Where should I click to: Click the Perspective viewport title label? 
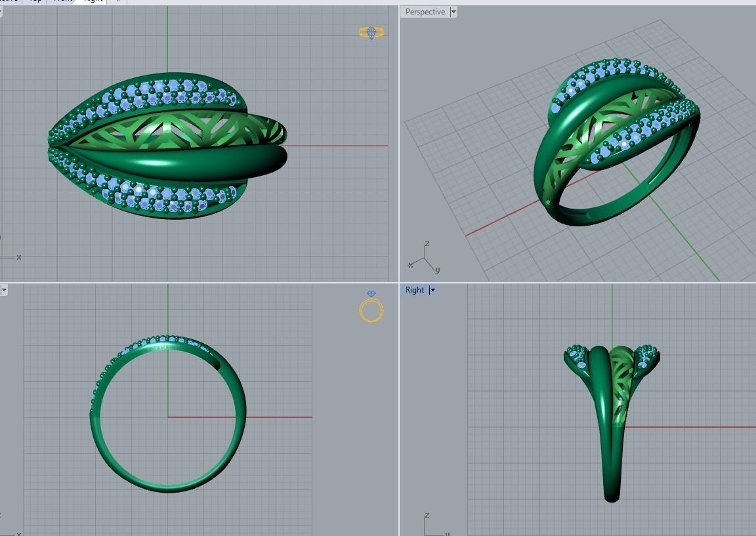coord(425,12)
